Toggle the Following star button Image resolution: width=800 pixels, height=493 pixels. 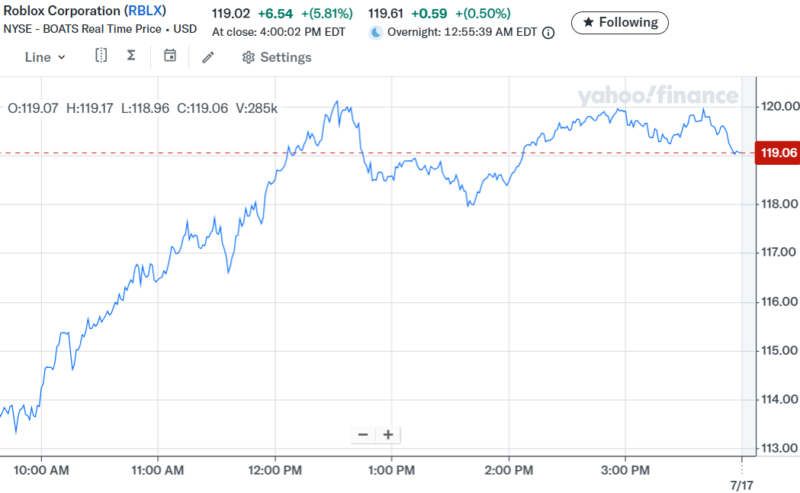620,22
